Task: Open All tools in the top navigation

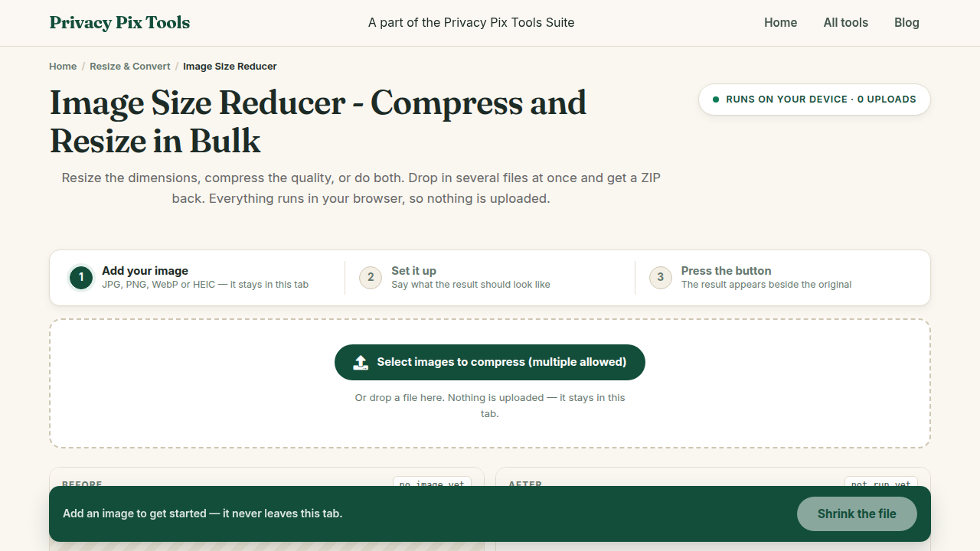Action: point(845,23)
